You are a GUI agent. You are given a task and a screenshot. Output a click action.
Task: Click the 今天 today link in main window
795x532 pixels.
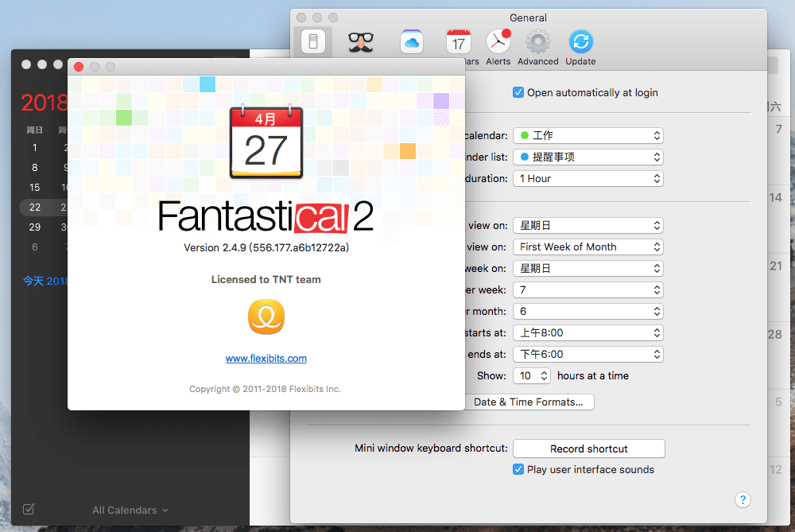[45, 281]
